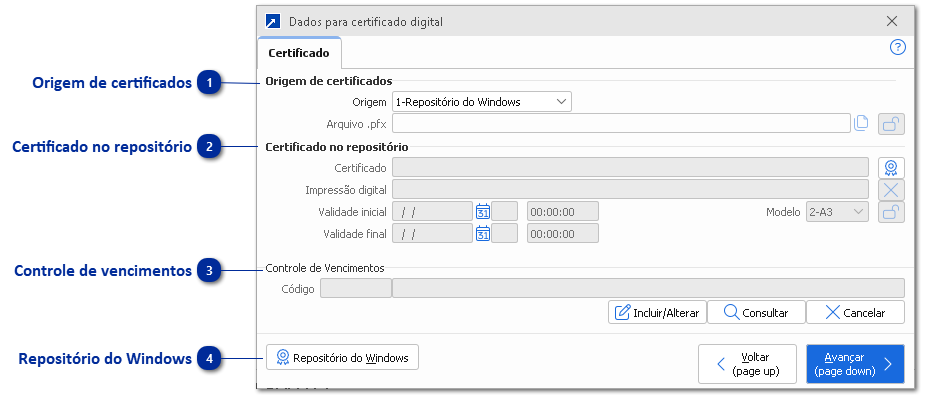Click the Cancelar button
The width and height of the screenshot is (938, 405).
(855, 312)
